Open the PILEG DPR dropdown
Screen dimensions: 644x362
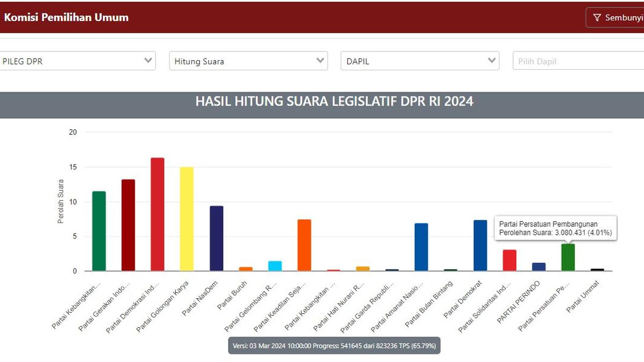pyautogui.click(x=78, y=61)
